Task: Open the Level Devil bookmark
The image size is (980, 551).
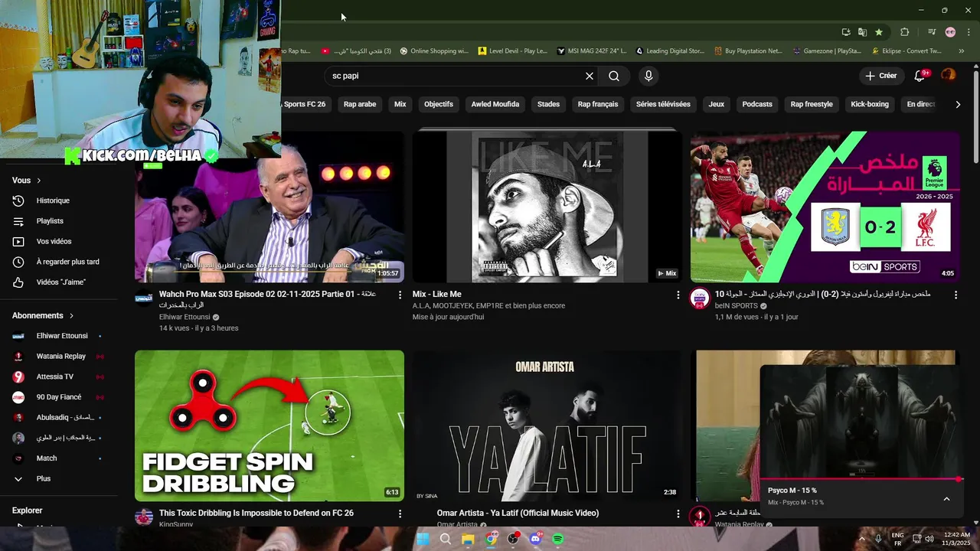Action: 513,51
